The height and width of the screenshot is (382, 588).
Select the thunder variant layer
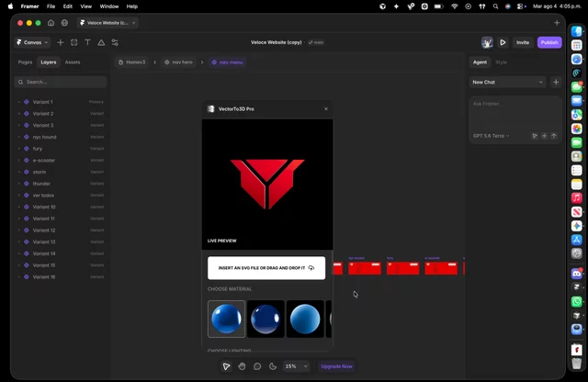(61, 184)
